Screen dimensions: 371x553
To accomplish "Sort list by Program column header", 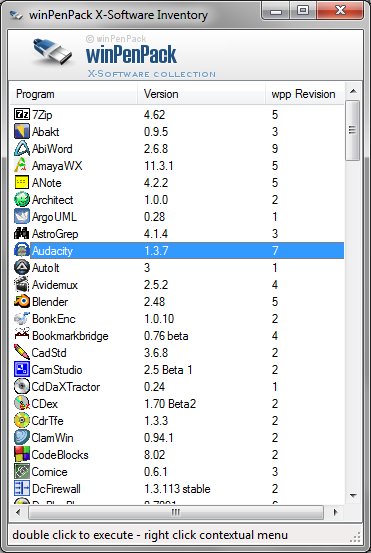I will (73, 94).
